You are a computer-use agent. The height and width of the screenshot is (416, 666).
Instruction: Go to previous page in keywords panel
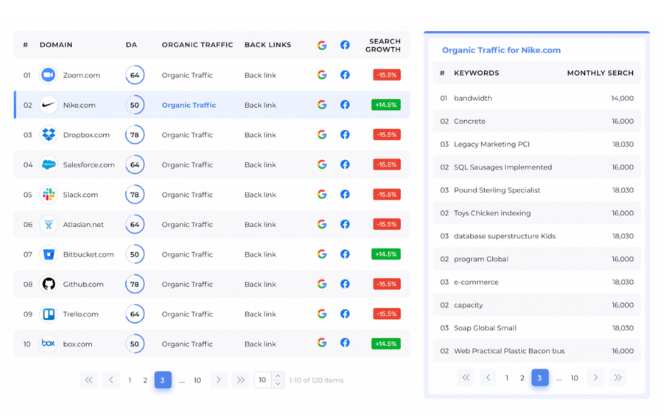pos(488,377)
